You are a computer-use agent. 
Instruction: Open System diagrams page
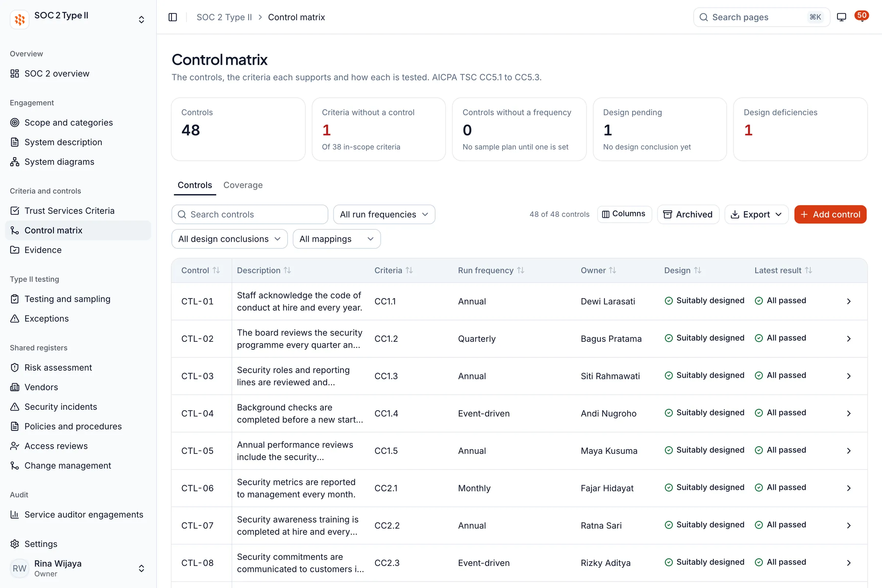click(78, 162)
